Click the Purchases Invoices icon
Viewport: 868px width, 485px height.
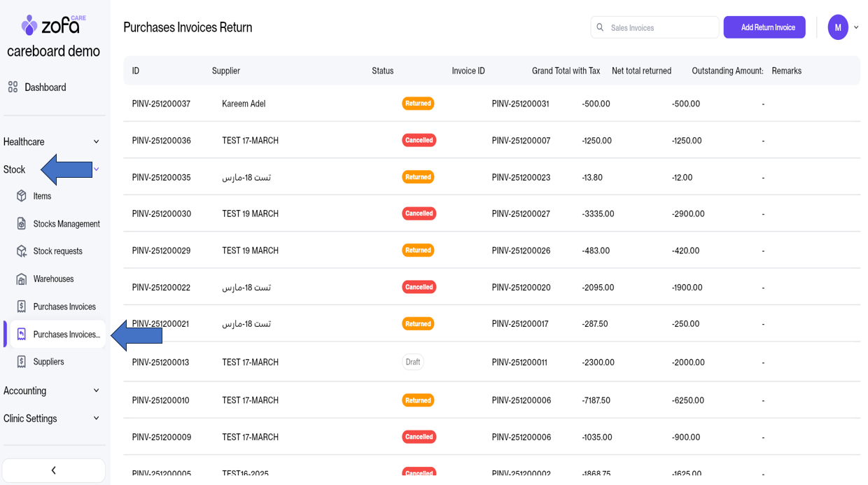point(22,307)
